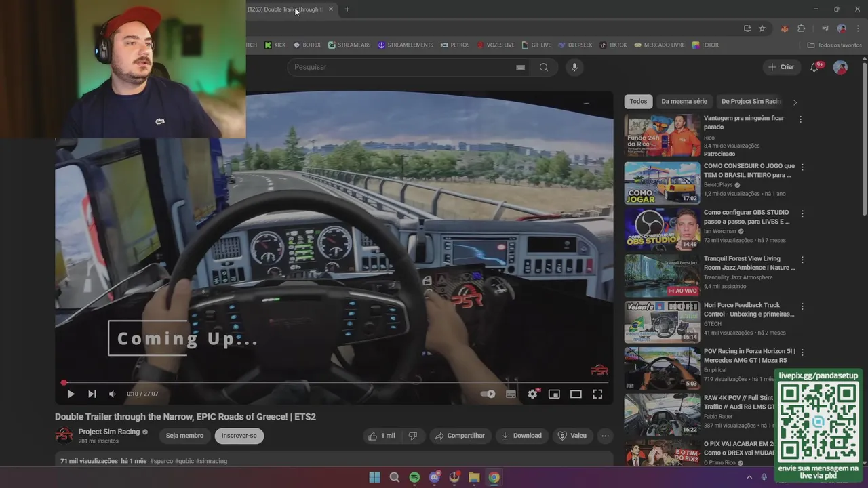The width and height of the screenshot is (868, 488).
Task: Open options for Tranquil Forest View video
Action: 802,260
